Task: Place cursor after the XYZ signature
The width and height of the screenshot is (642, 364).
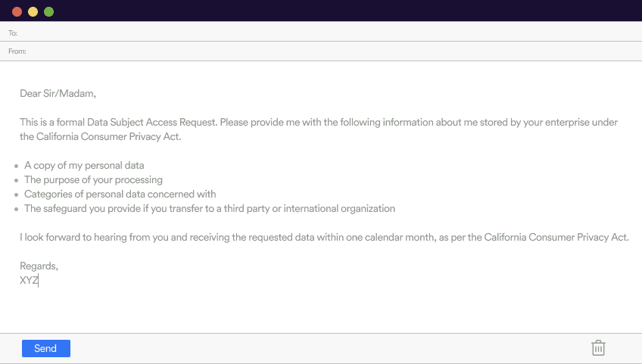Action: 39,280
